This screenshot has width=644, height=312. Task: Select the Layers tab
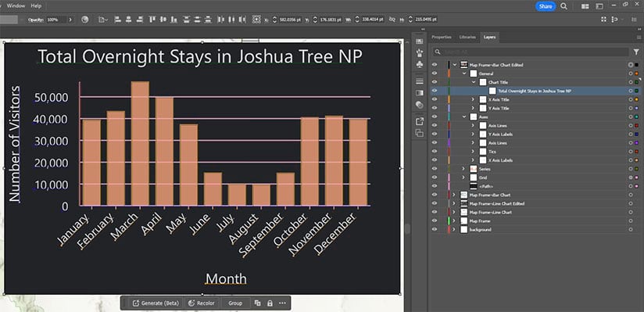(x=489, y=37)
